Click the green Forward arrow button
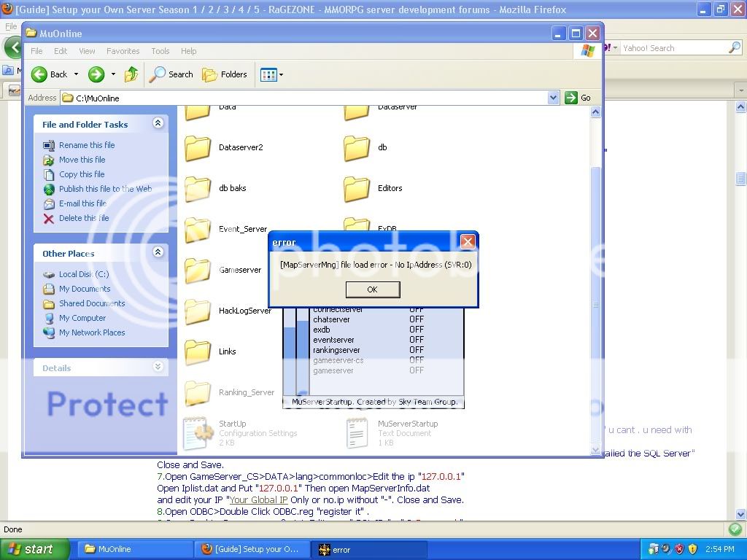747x560 pixels. (x=96, y=74)
